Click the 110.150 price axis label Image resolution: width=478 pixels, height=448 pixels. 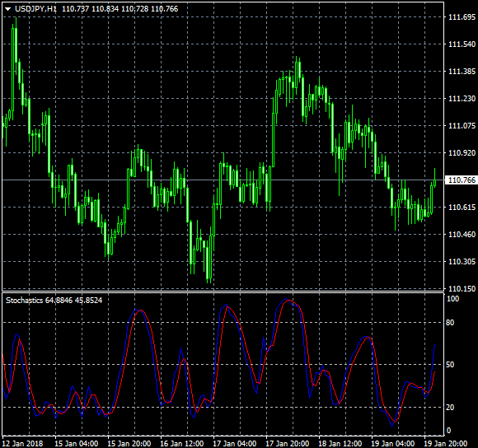coord(462,288)
